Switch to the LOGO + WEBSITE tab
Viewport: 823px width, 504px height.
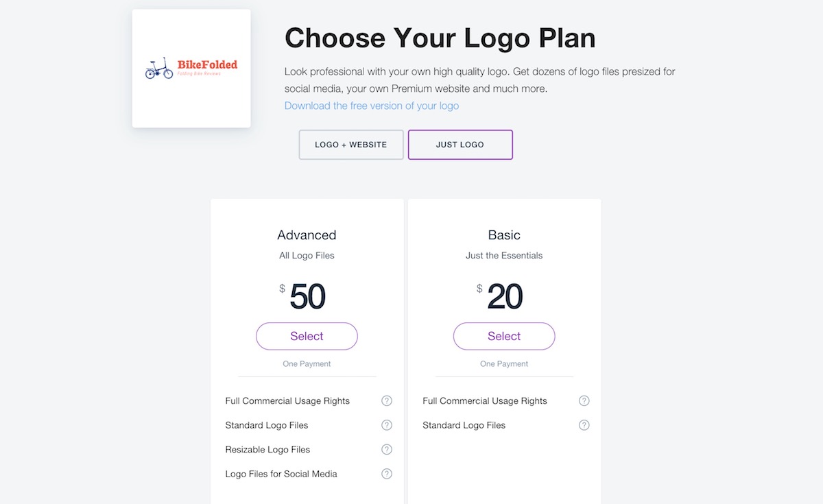[x=351, y=145]
